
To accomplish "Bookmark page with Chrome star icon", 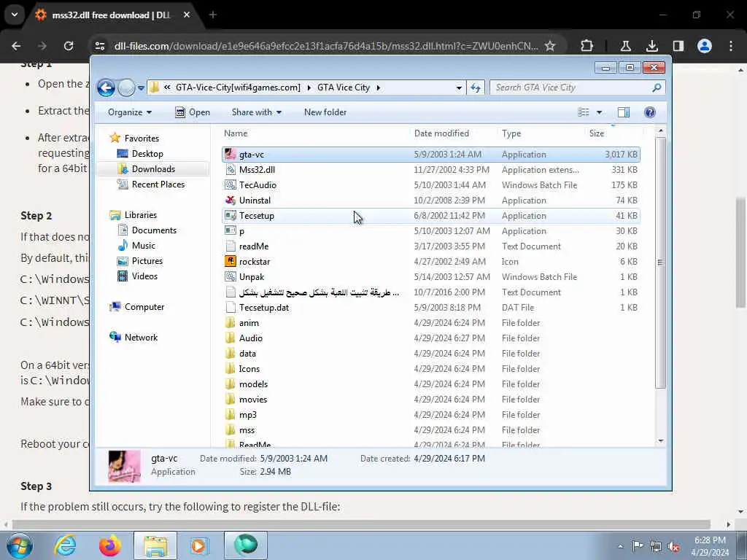I will coord(550,46).
